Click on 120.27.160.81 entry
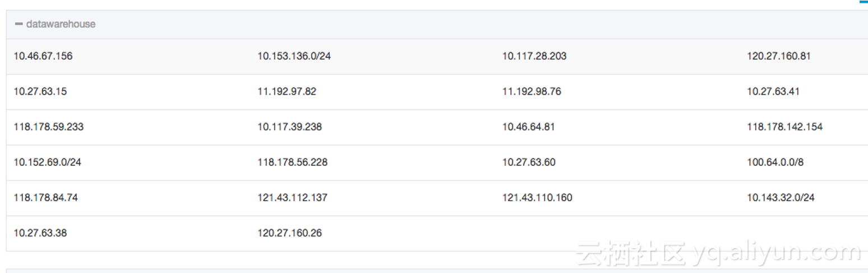The width and height of the screenshot is (868, 273). pos(778,56)
